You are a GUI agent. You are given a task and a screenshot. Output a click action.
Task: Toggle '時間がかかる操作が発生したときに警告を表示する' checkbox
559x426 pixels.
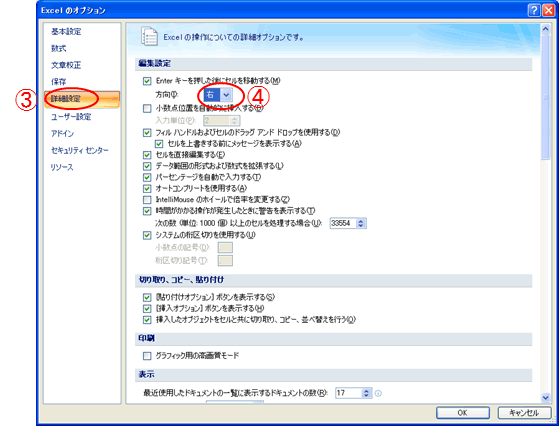pyautogui.click(x=147, y=211)
